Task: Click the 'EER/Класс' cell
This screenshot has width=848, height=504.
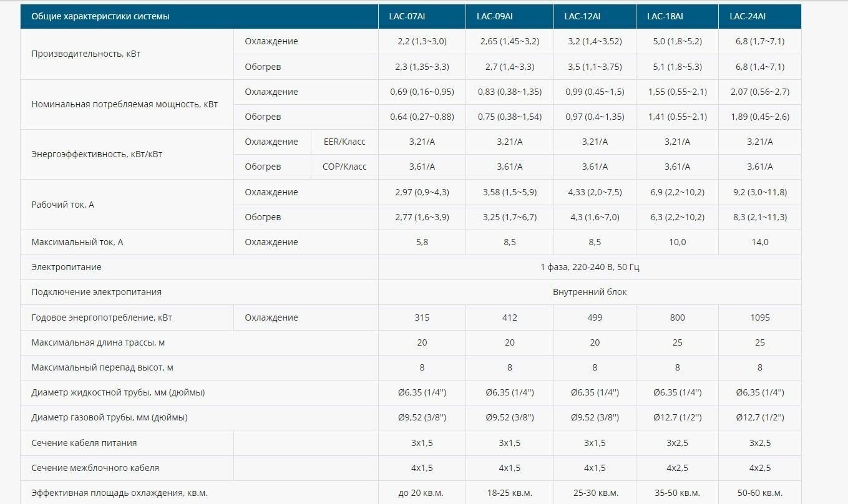Action: (344, 142)
